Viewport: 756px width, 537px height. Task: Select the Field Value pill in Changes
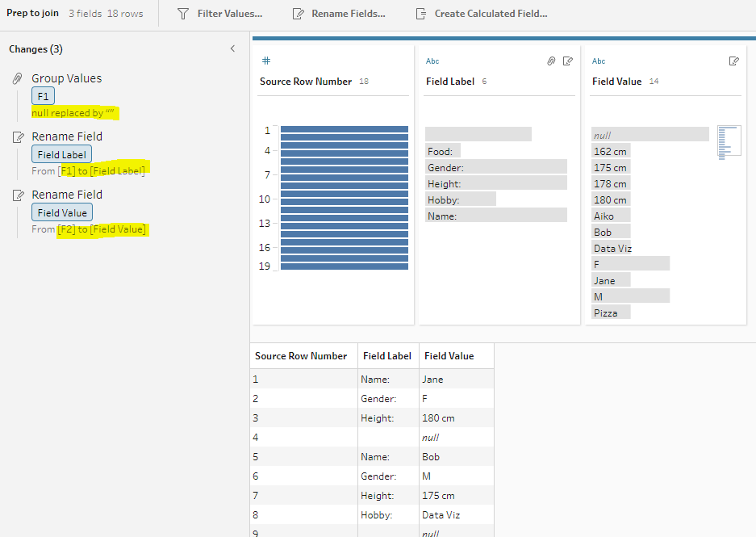(x=62, y=212)
